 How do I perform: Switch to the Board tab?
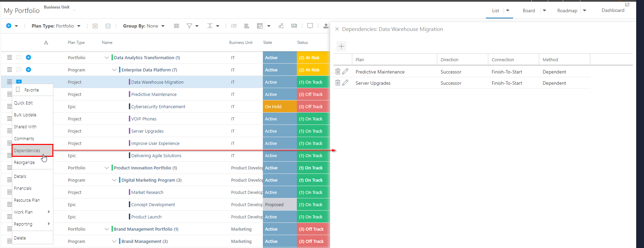click(529, 11)
